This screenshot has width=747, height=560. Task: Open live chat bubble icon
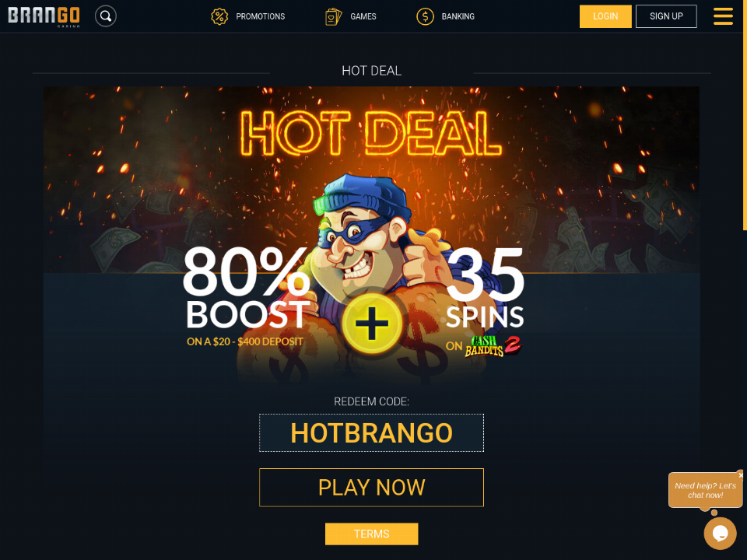720,533
